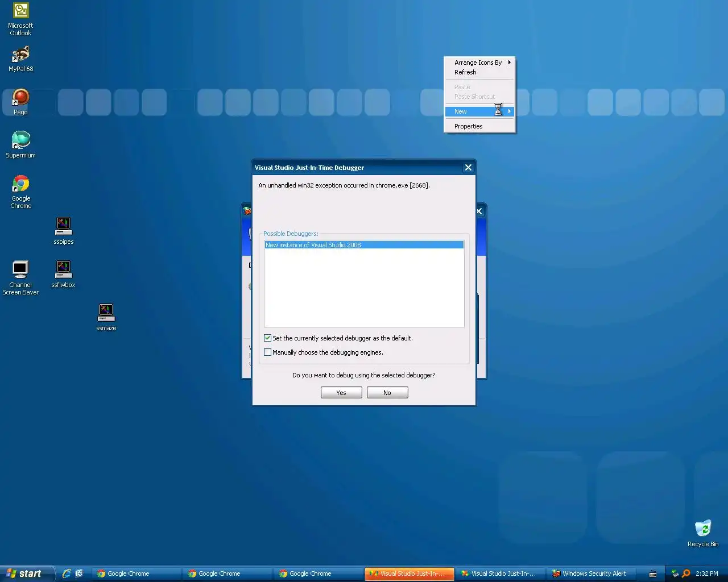
Task: Select the ssmaze screensaver icon
Action: pos(106,318)
